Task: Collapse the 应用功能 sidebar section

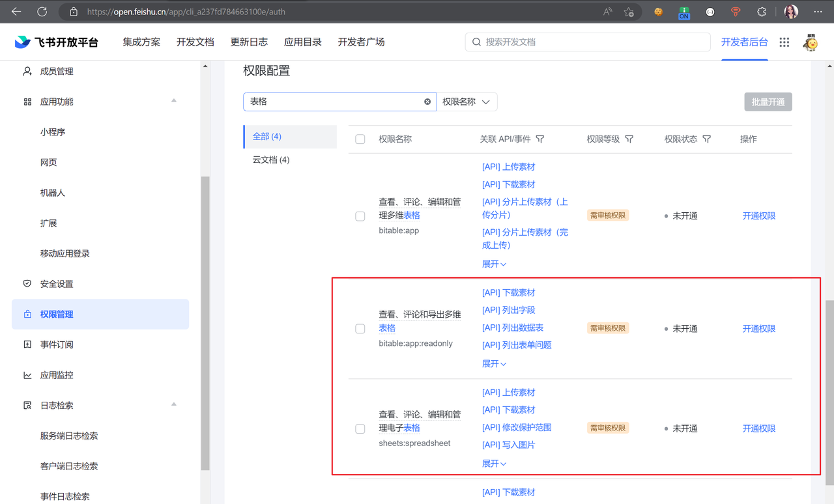Action: coord(174,101)
